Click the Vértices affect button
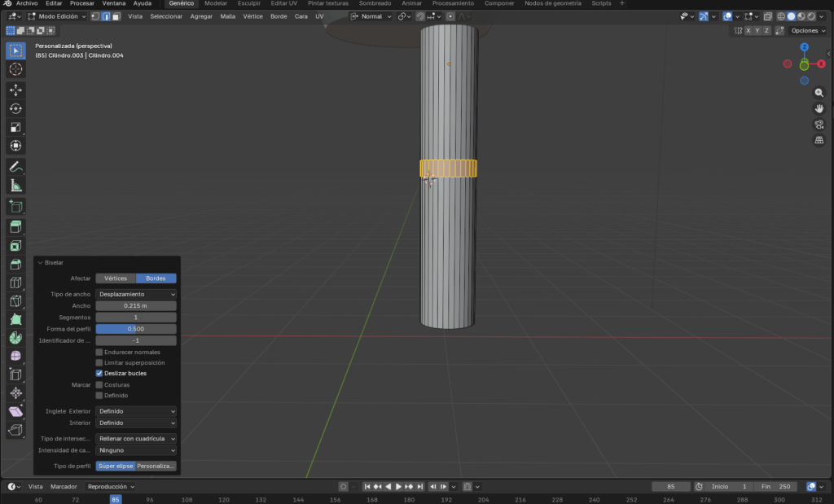Screen dimensions: 834x504 (x=116, y=278)
